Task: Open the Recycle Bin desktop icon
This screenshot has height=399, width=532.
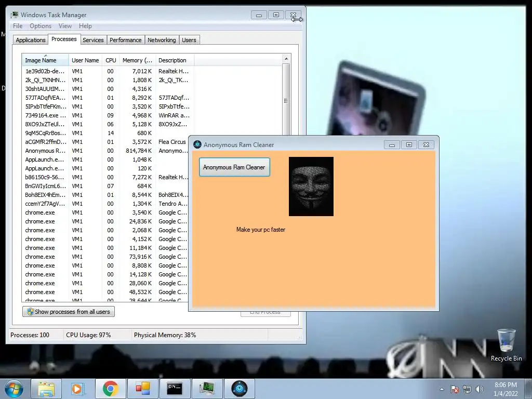Action: click(x=506, y=345)
